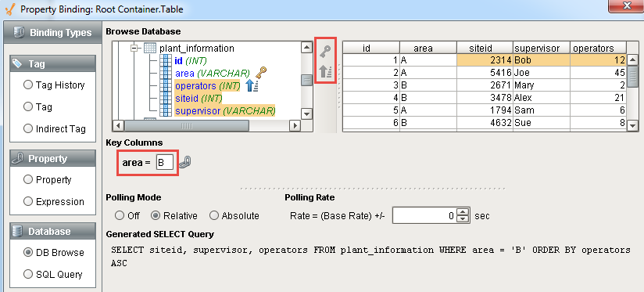Click tree horizontal scroll right arrow
The width and height of the screenshot is (644, 292).
295,125
